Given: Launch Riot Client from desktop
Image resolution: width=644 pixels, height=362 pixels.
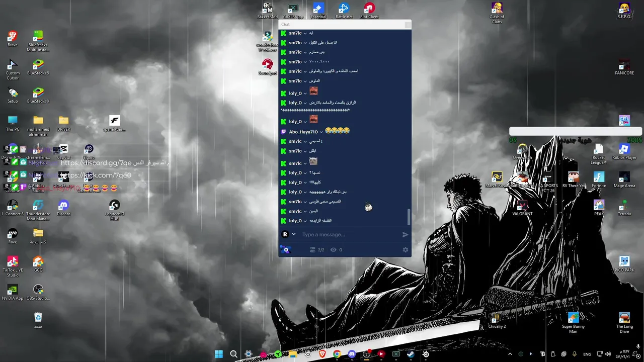Looking at the screenshot, I should click(369, 11).
